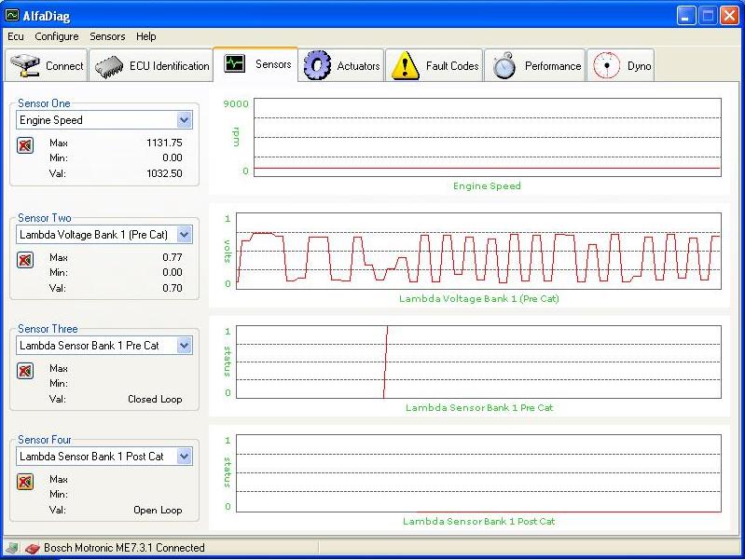The height and width of the screenshot is (560, 745).
Task: Open the Configure menu
Action: (57, 36)
